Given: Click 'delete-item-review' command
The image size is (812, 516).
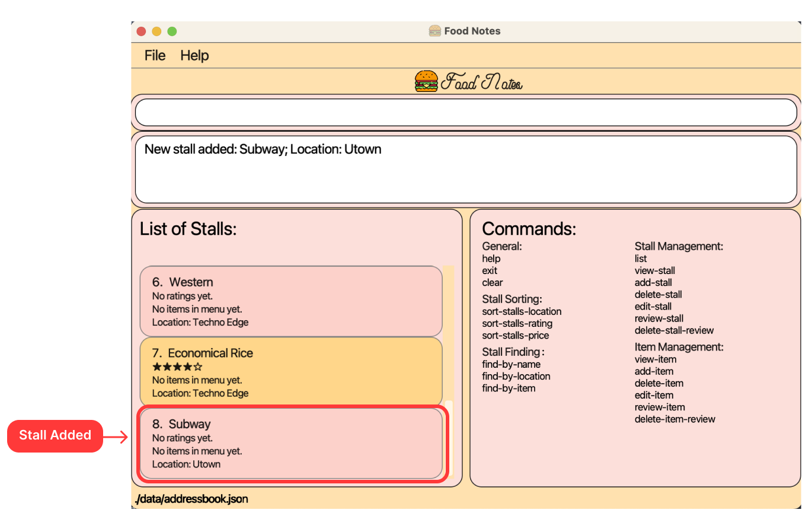Looking at the screenshot, I should pos(675,419).
